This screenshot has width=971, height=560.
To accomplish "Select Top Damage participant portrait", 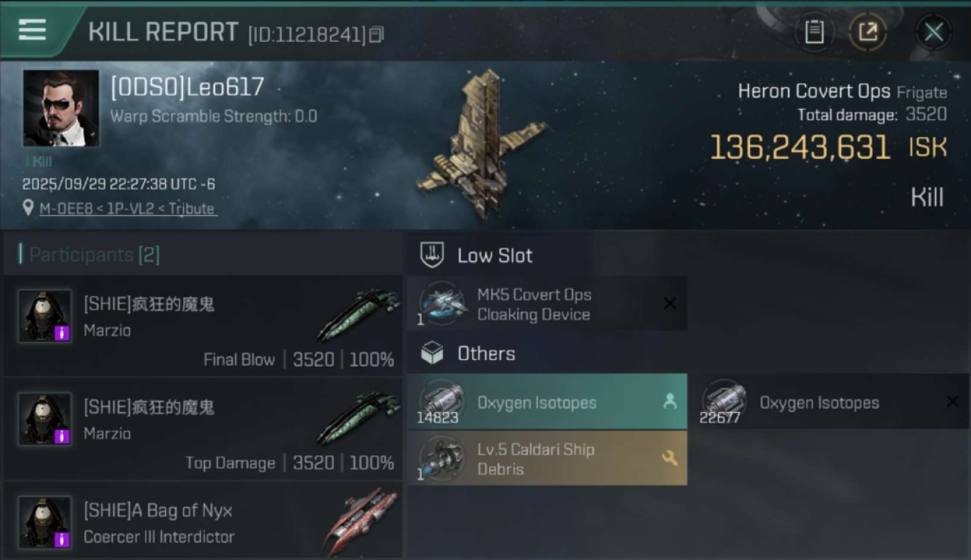I will click(45, 419).
